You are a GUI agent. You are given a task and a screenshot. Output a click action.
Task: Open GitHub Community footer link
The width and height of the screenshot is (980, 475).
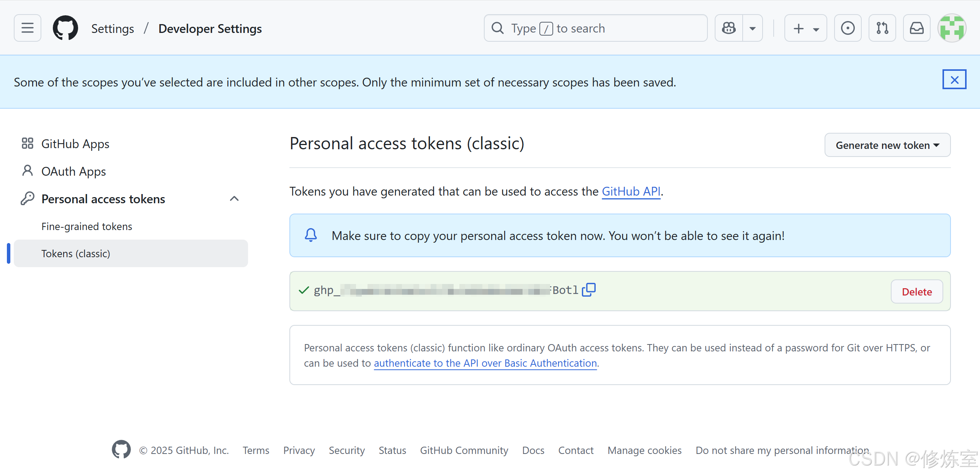[x=464, y=451]
